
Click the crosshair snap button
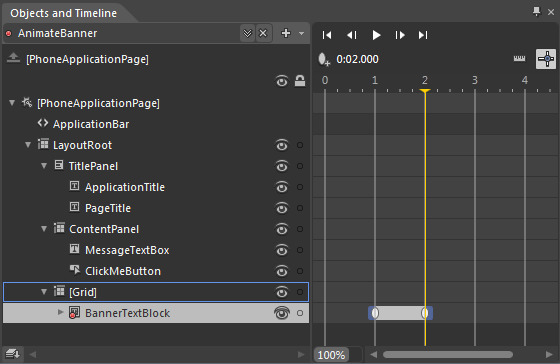point(546,59)
